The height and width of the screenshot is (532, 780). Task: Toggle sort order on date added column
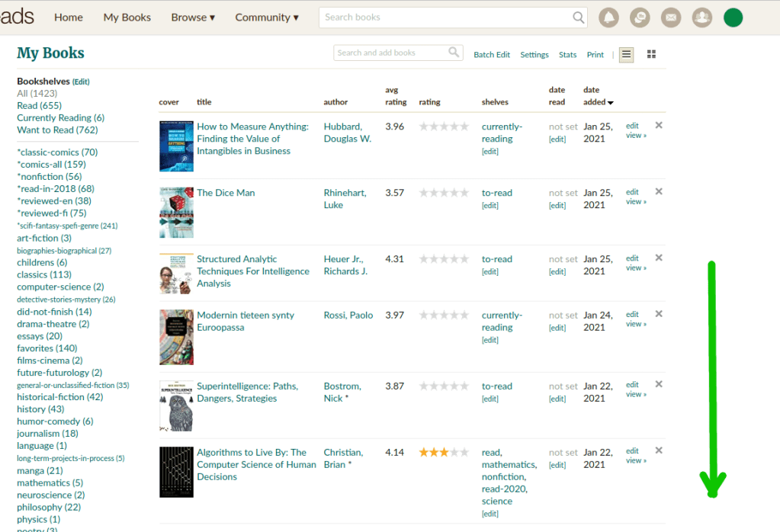pyautogui.click(x=599, y=102)
